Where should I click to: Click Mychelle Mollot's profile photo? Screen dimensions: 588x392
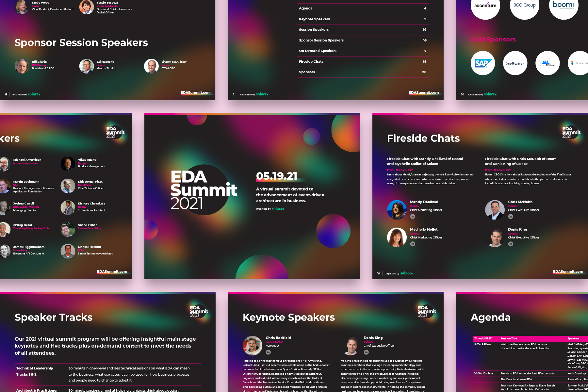tap(397, 237)
